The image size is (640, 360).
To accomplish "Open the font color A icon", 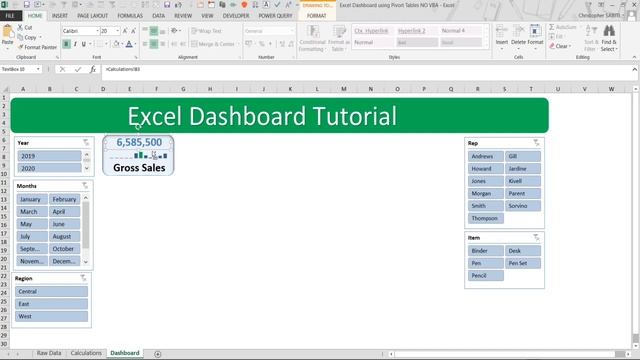I will click(x=129, y=44).
